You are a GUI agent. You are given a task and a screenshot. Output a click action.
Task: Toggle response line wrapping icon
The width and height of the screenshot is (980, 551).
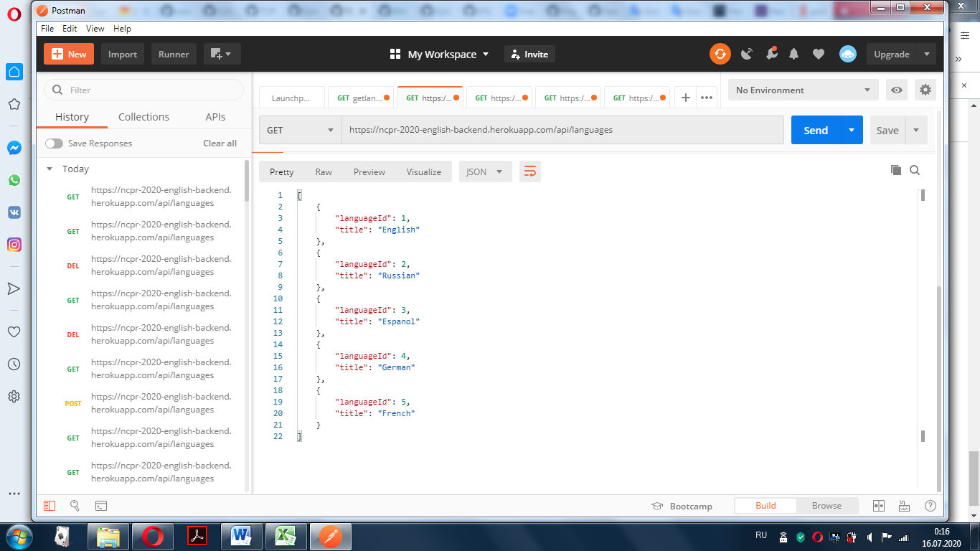click(530, 171)
